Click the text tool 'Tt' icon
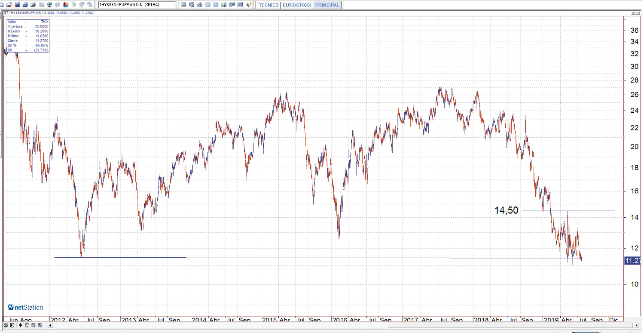644x333 pixels. [73, 5]
